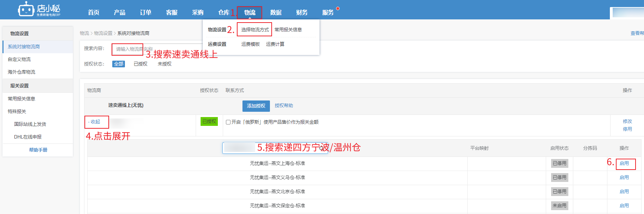Filter authorization status by 全部
The height and width of the screenshot is (214, 644).
119,64
